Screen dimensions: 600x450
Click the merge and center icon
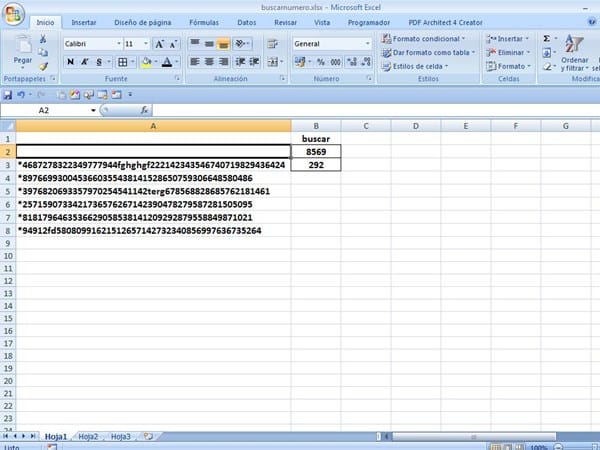pos(272,62)
